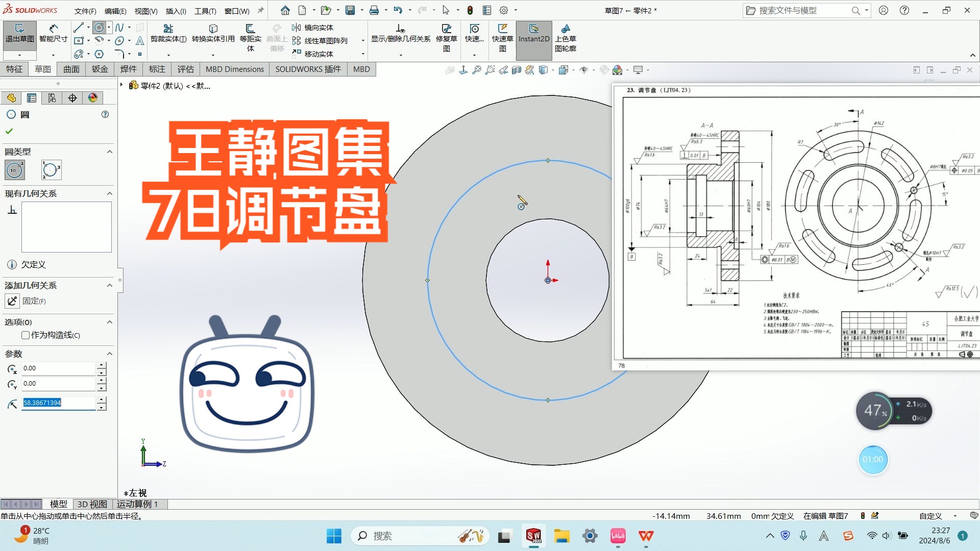Click Repair Sketch (修复草图) tool
The height and width of the screenshot is (551, 980).
(x=446, y=38)
